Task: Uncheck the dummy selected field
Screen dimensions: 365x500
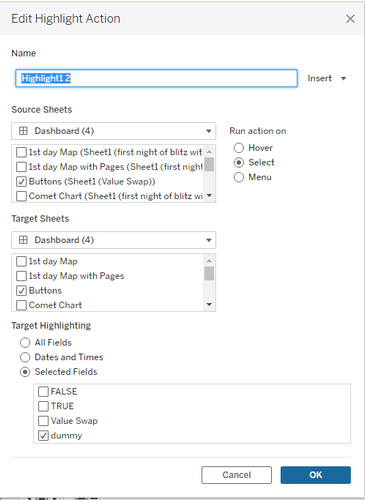Action: [43, 436]
